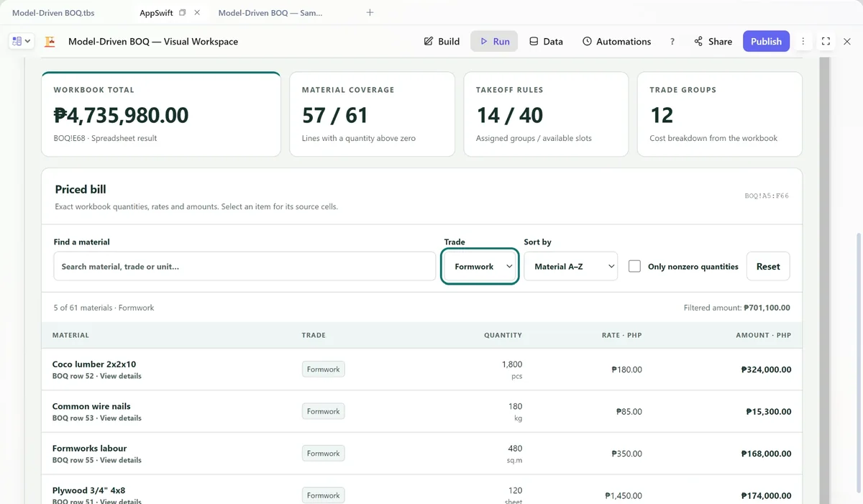Open the Sort by Material A–Z dropdown
The width and height of the screenshot is (863, 504).
pyautogui.click(x=570, y=266)
